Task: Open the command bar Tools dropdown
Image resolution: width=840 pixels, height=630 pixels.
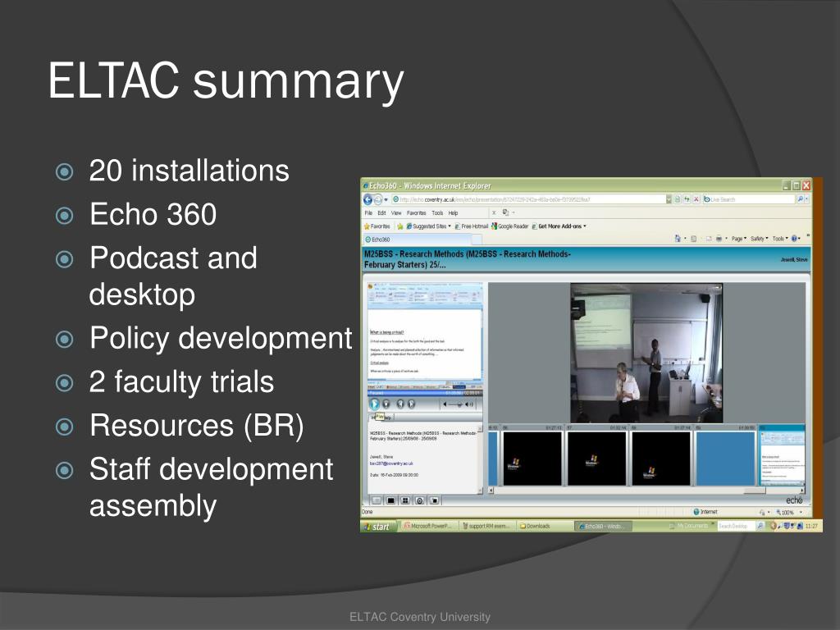Action: [x=779, y=239]
